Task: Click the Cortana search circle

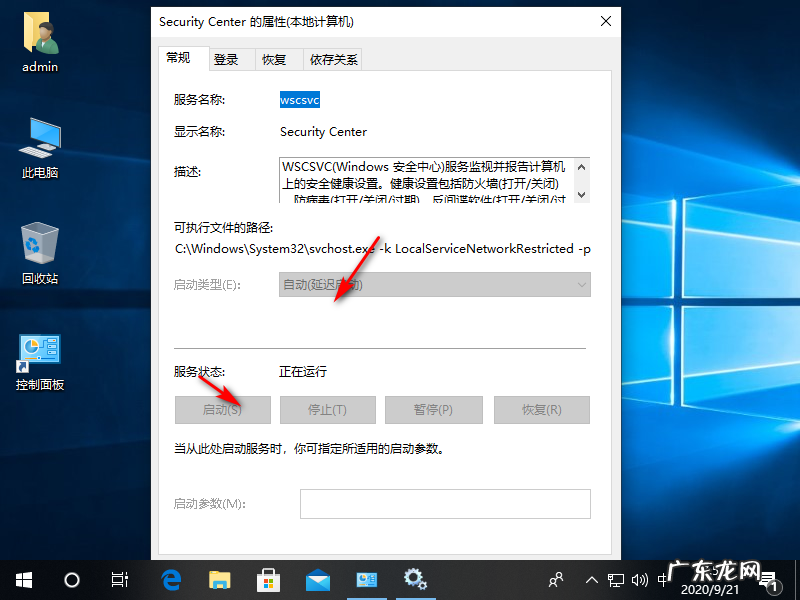Action: [x=71, y=580]
